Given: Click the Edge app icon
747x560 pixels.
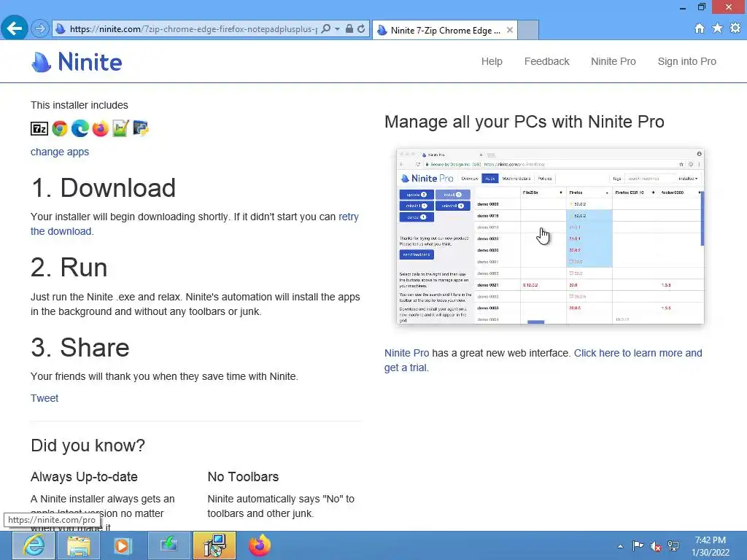Looking at the screenshot, I should 80,128.
